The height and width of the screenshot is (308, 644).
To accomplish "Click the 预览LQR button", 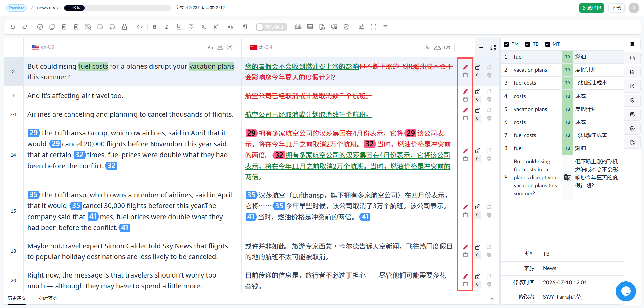I will pos(592,8).
